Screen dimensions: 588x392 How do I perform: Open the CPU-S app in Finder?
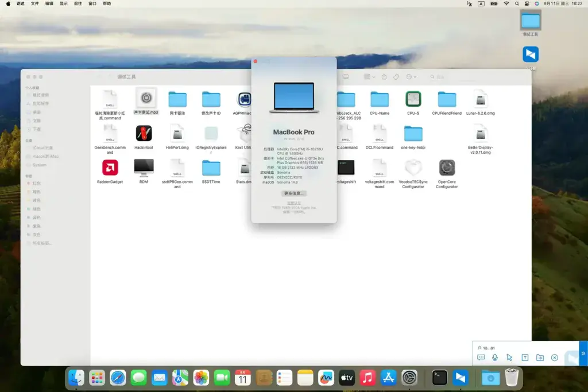413,99
